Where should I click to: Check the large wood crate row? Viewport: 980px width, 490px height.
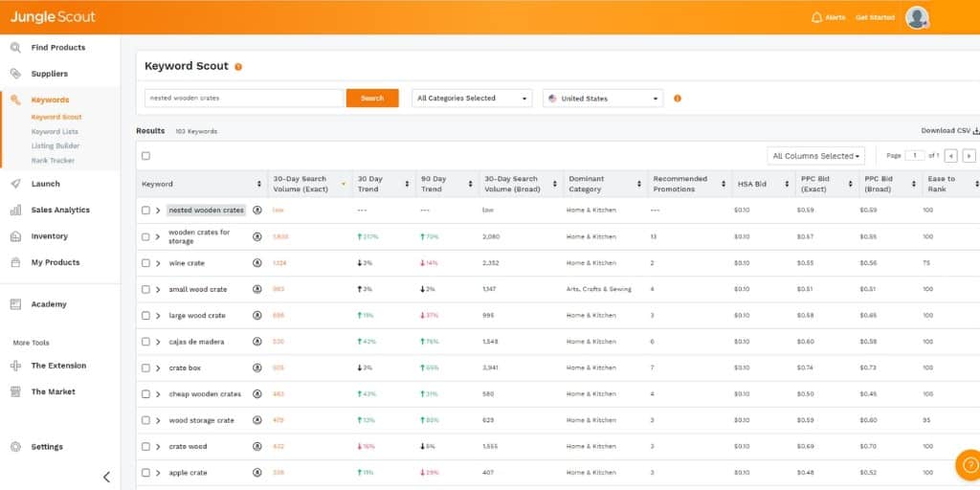[145, 316]
